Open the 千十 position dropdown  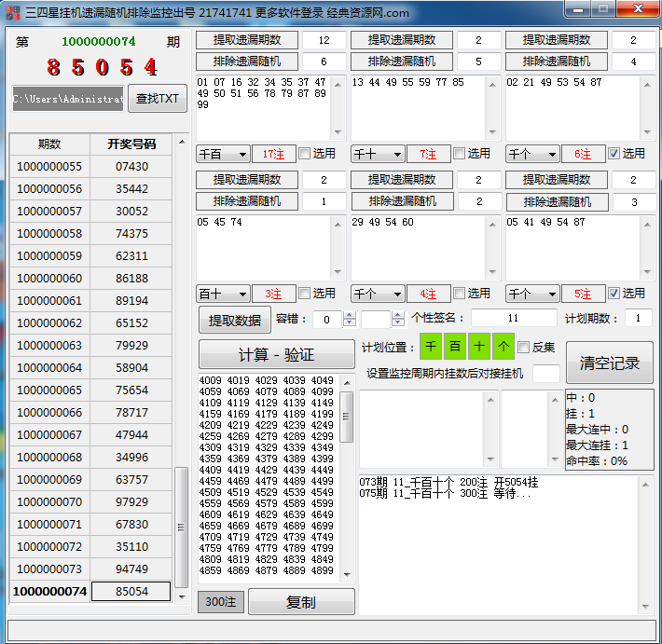coord(378,154)
